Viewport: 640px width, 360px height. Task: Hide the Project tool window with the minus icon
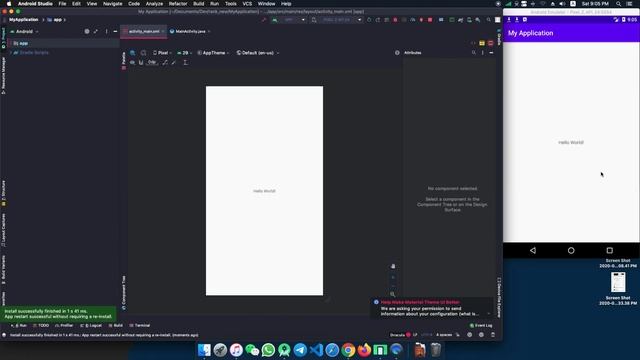tap(115, 31)
